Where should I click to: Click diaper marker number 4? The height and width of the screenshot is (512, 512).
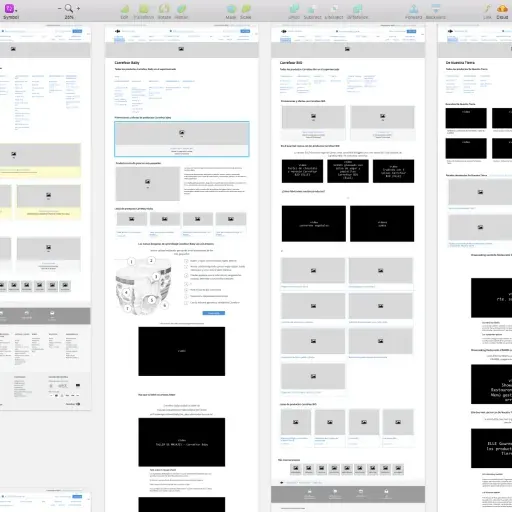[x=126, y=293]
